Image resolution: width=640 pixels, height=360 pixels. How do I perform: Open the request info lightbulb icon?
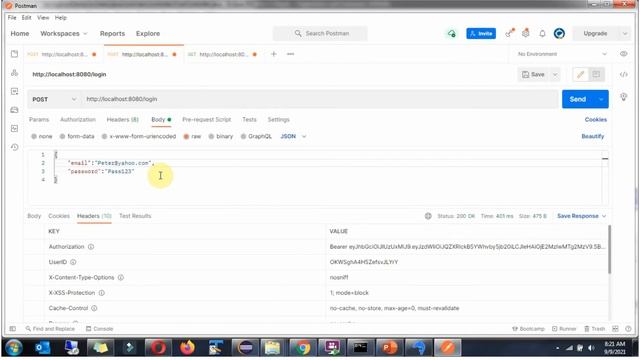tap(623, 97)
